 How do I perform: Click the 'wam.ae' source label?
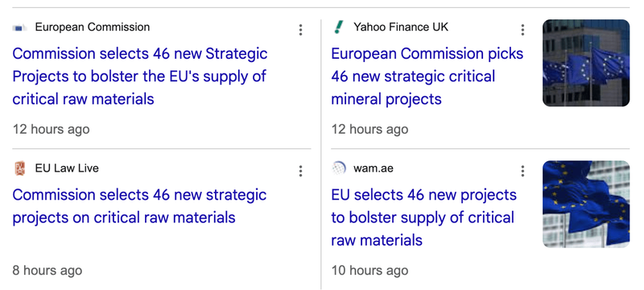(x=374, y=168)
